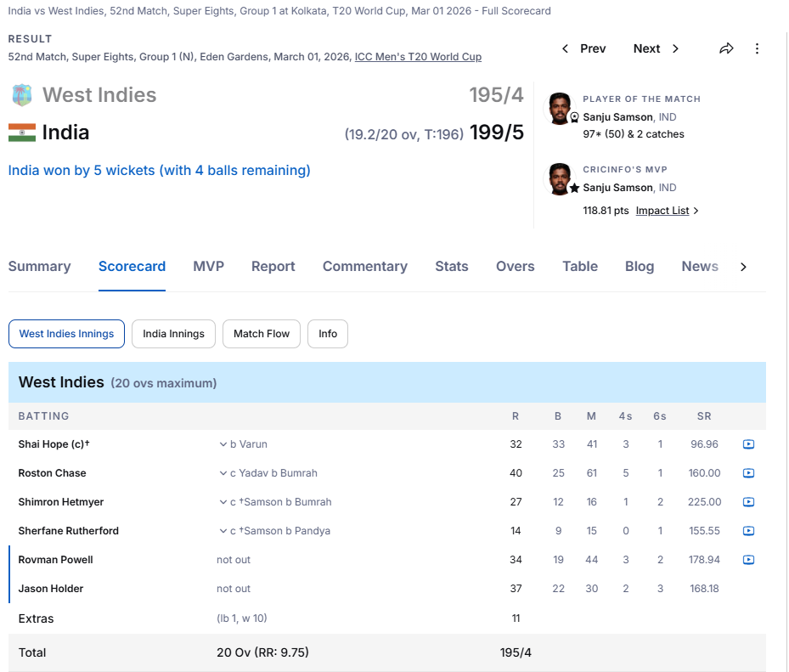Click the India flag icon
Screen dimensions: 789x672
[22, 133]
